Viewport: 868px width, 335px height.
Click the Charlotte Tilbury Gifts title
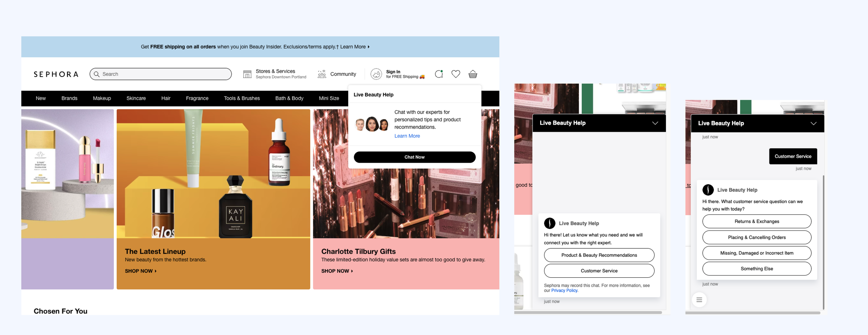(x=358, y=251)
